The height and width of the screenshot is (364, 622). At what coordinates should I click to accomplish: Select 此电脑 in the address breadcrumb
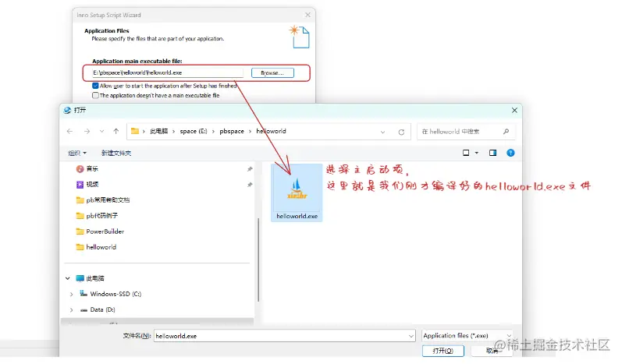tap(158, 131)
